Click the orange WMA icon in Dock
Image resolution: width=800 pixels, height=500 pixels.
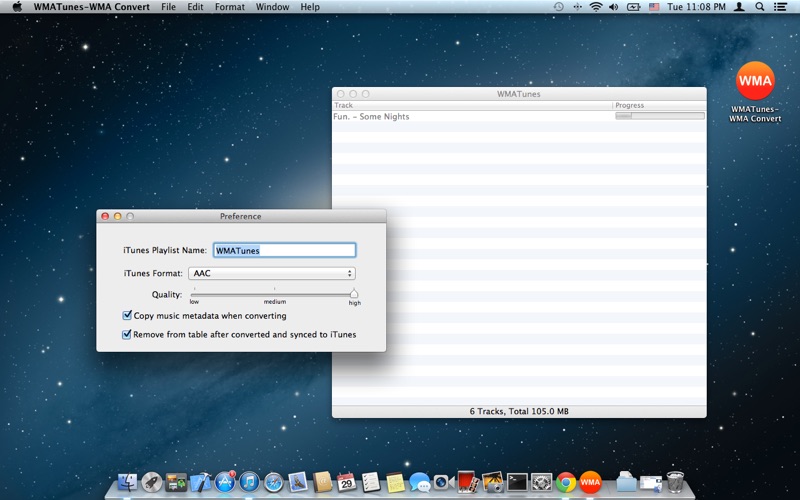point(590,482)
